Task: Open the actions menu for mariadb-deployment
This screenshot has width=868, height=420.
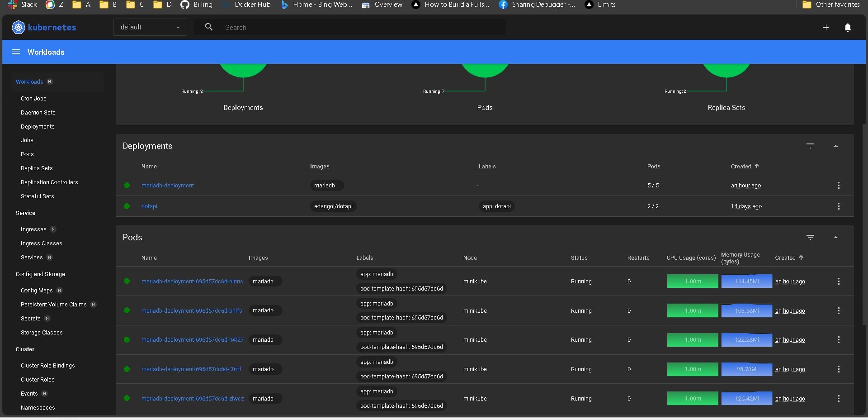Action: coord(839,186)
